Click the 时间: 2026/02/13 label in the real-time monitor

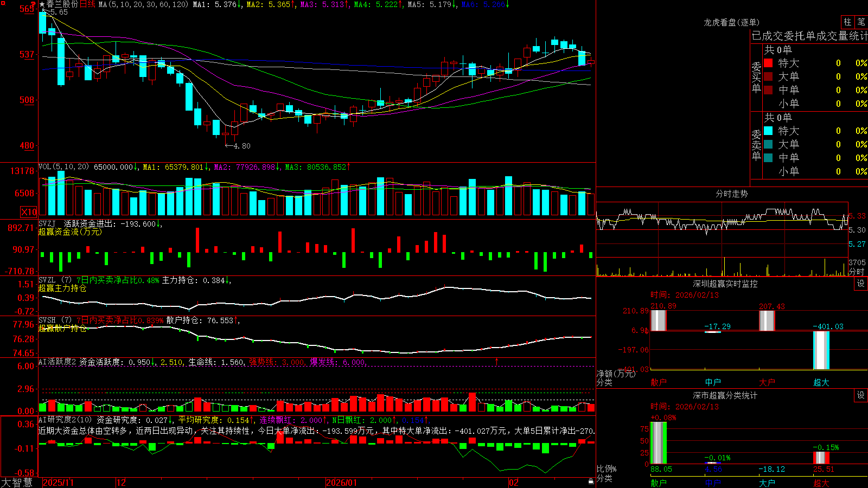click(x=685, y=295)
